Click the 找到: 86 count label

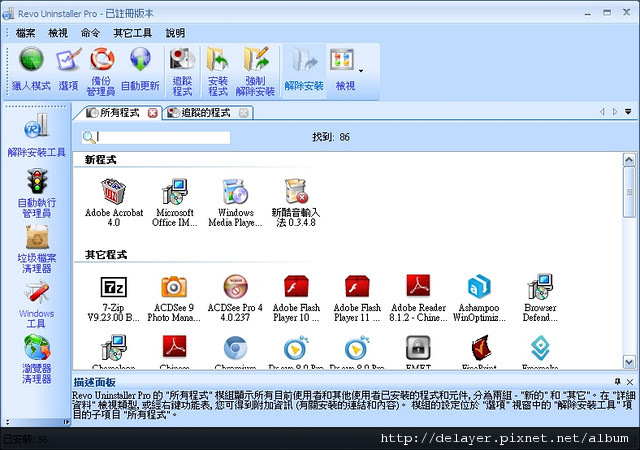coord(331,137)
